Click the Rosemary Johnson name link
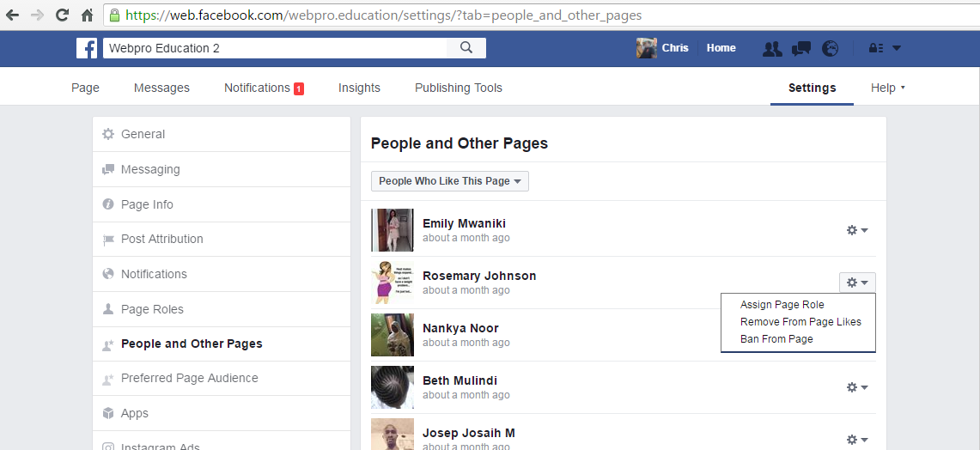Viewport: 980px width, 450px height. coord(478,276)
